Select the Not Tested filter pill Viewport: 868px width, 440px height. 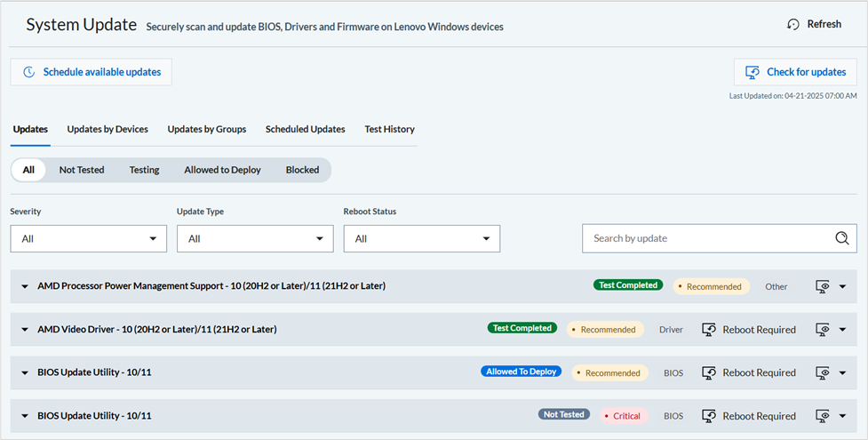[x=82, y=170]
